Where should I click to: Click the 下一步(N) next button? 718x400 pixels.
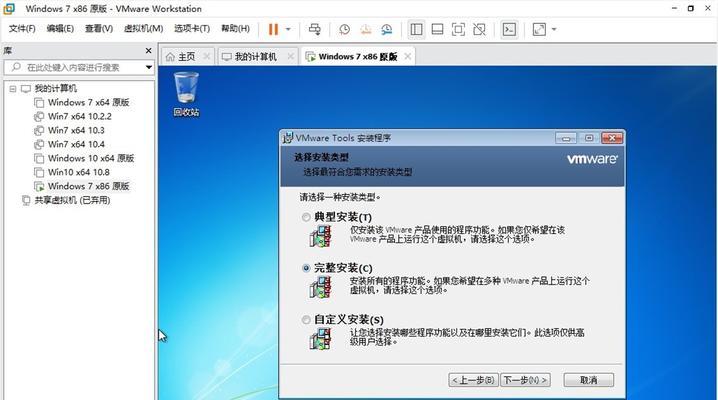525,380
